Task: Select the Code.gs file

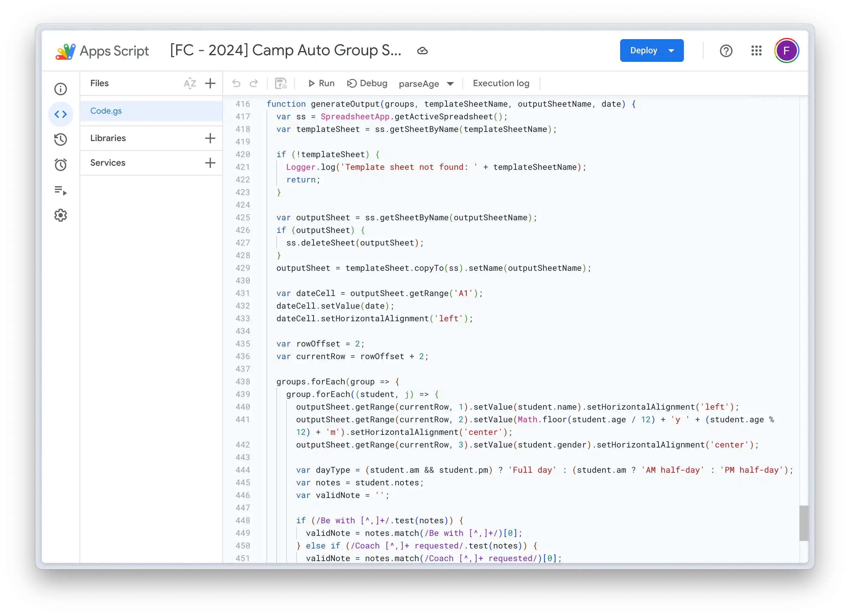Action: point(151,111)
